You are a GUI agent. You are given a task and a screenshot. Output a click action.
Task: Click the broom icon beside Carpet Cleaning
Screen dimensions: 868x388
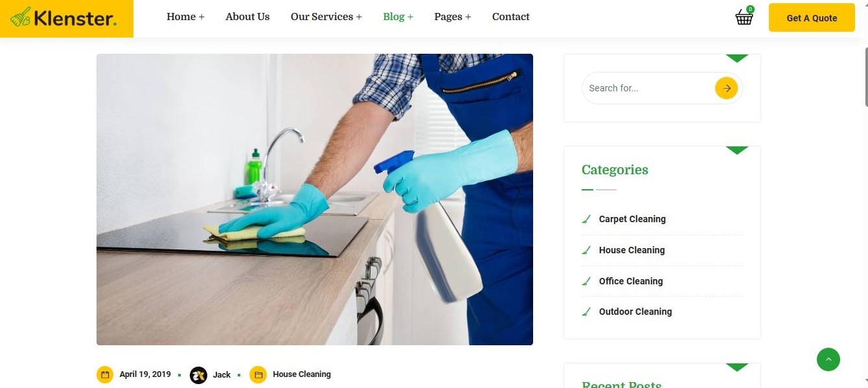coord(586,219)
